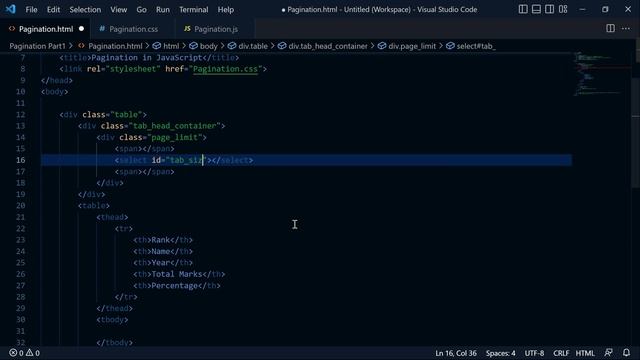640x360 pixels.
Task: Click the Pagination.css href link
Action: coord(225,69)
